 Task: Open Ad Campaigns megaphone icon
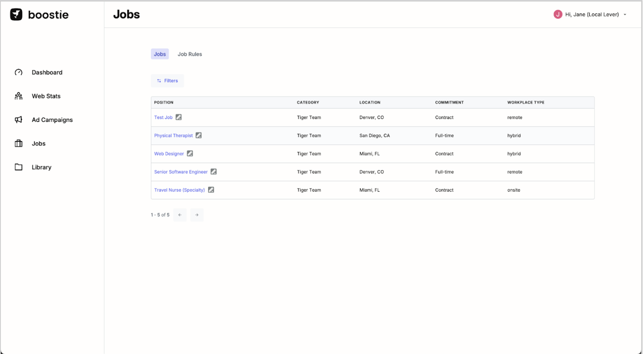[x=19, y=120]
